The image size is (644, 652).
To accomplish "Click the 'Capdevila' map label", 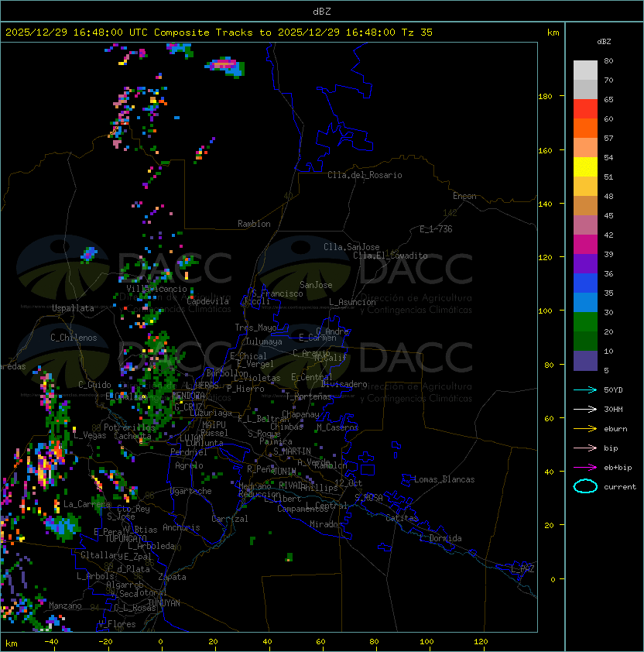I will click(x=207, y=301).
